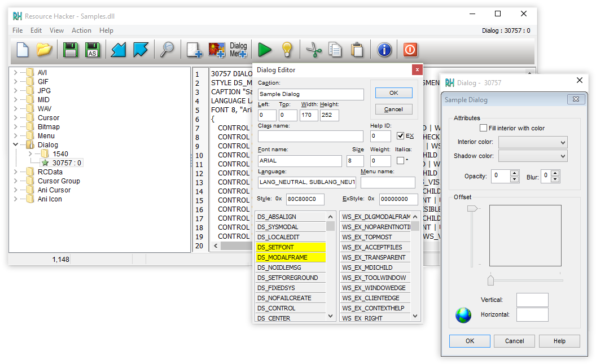Click Cancel in the Dialog Editor
Image resolution: width=596 pixels, height=364 pixels.
394,109
